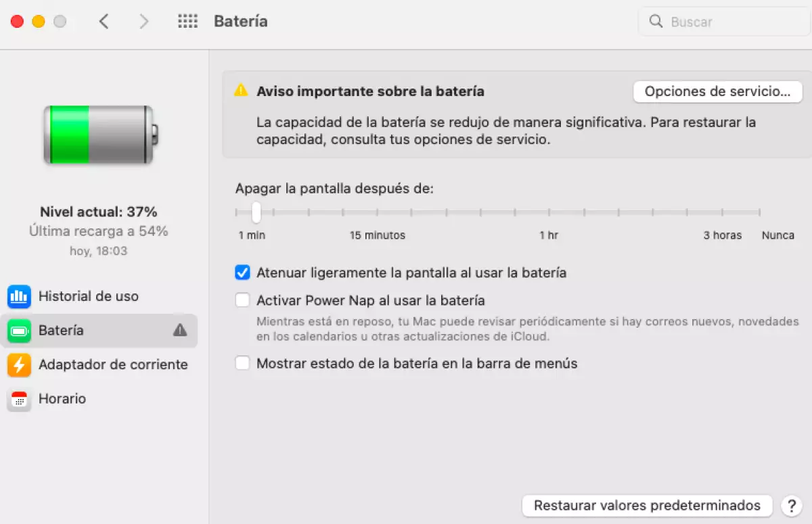Click the Historial de uso chart icon
Image resolution: width=812 pixels, height=524 pixels.
(x=19, y=296)
